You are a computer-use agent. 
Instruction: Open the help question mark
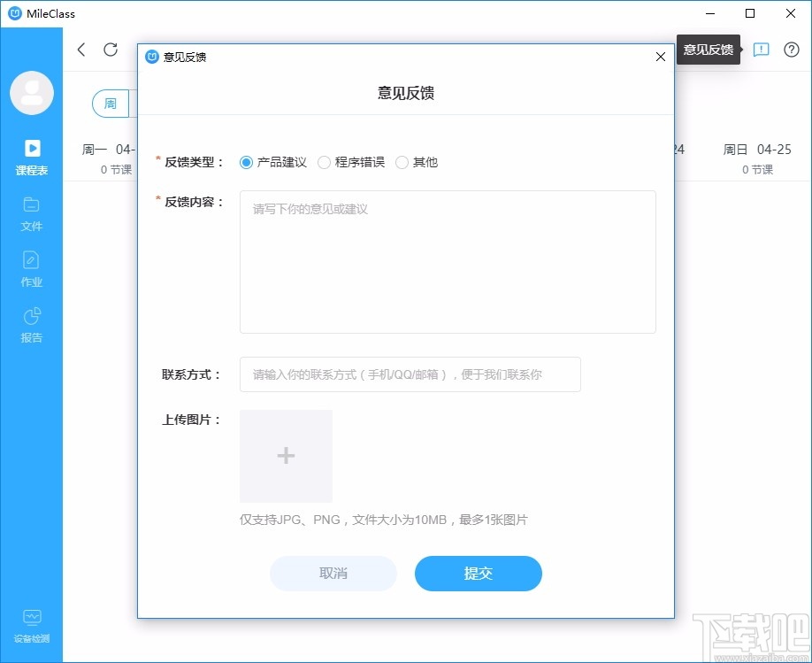(x=791, y=50)
